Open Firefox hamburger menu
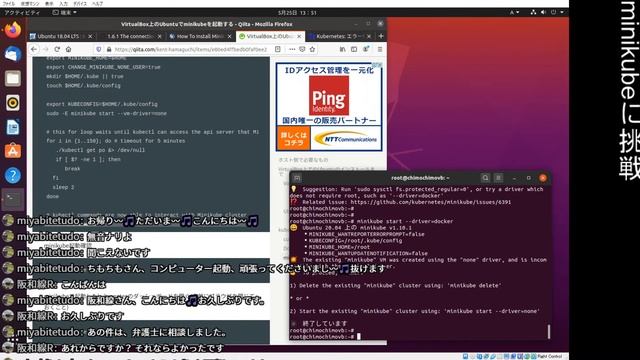Image resolution: width=640 pixels, height=360 pixels. (380, 49)
